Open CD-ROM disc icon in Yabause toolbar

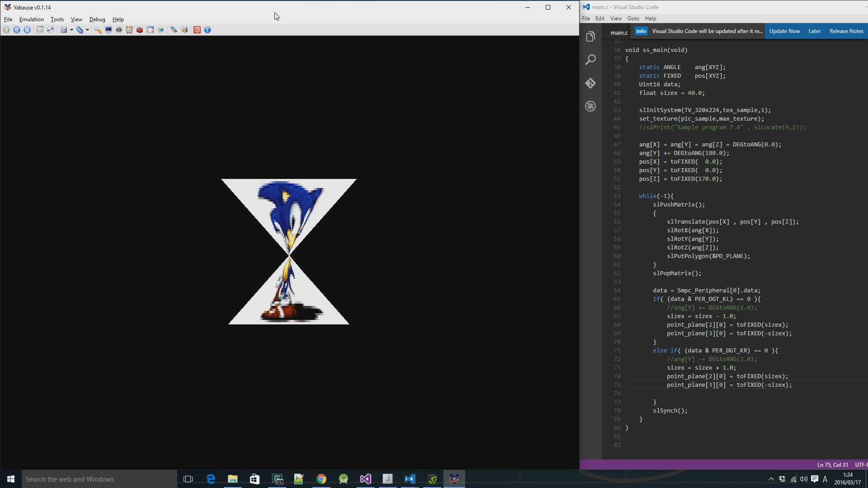[51, 30]
